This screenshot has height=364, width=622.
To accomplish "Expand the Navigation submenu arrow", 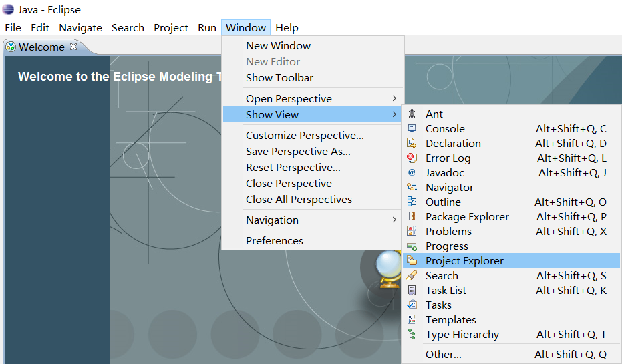I will click(x=394, y=220).
